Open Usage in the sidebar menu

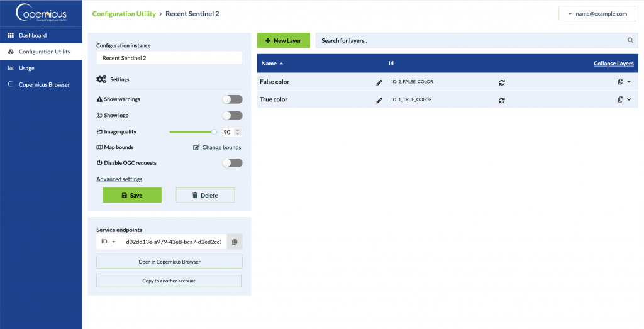pos(26,68)
